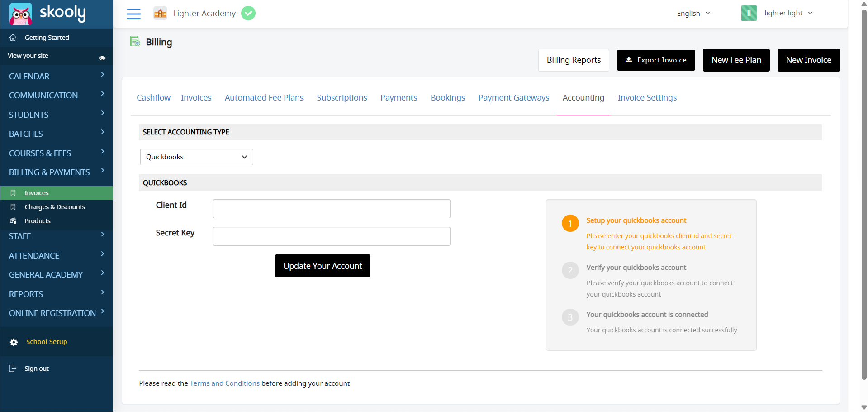
Task: Click Your quickbooks account is connected heading
Action: pyautogui.click(x=647, y=315)
